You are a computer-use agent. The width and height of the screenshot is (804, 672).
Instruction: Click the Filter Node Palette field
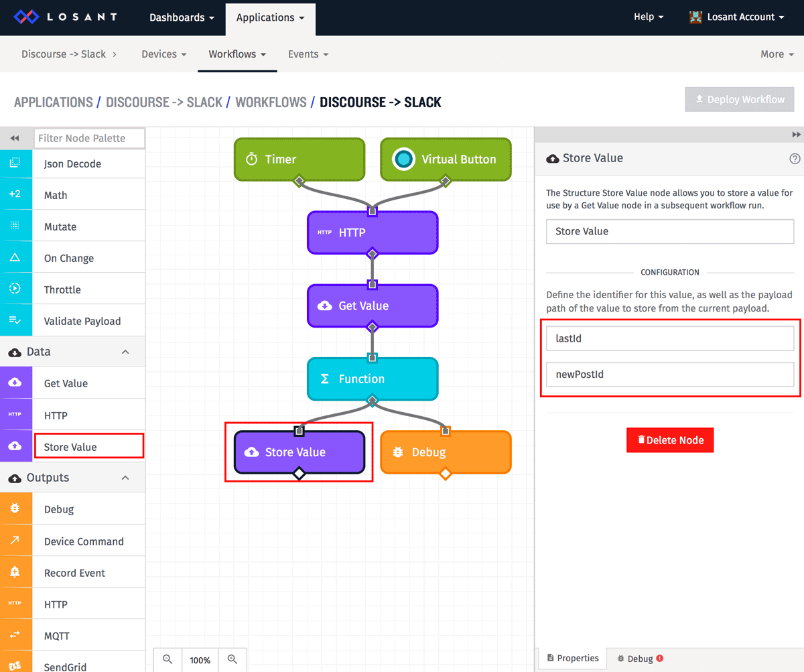pos(89,138)
